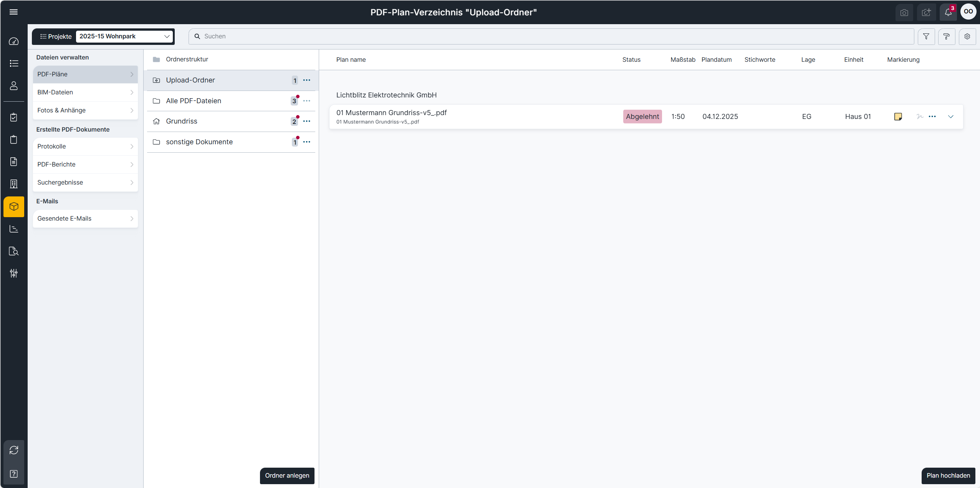The image size is (980, 488).
Task: Open the hamburger main menu
Action: (x=13, y=12)
